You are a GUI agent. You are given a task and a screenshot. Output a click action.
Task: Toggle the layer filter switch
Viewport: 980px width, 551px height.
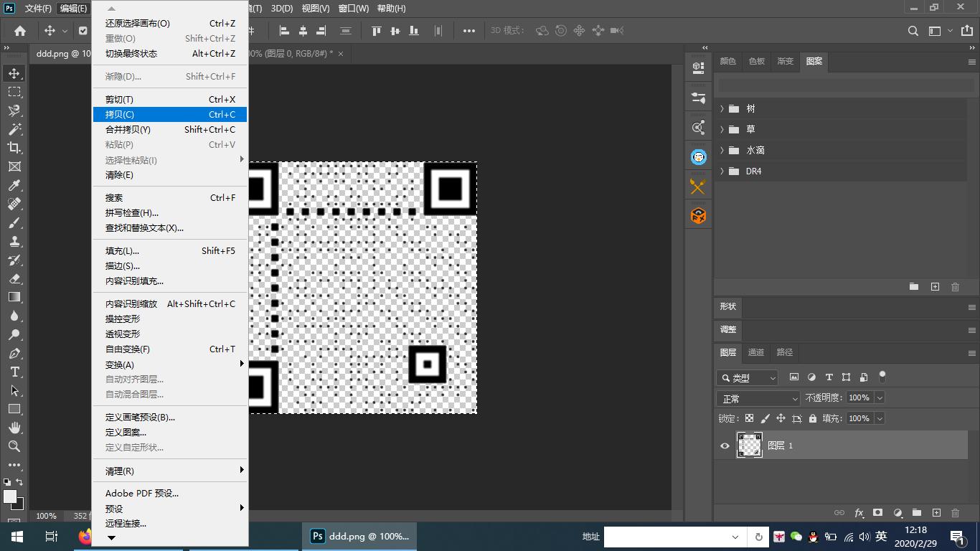[882, 376]
